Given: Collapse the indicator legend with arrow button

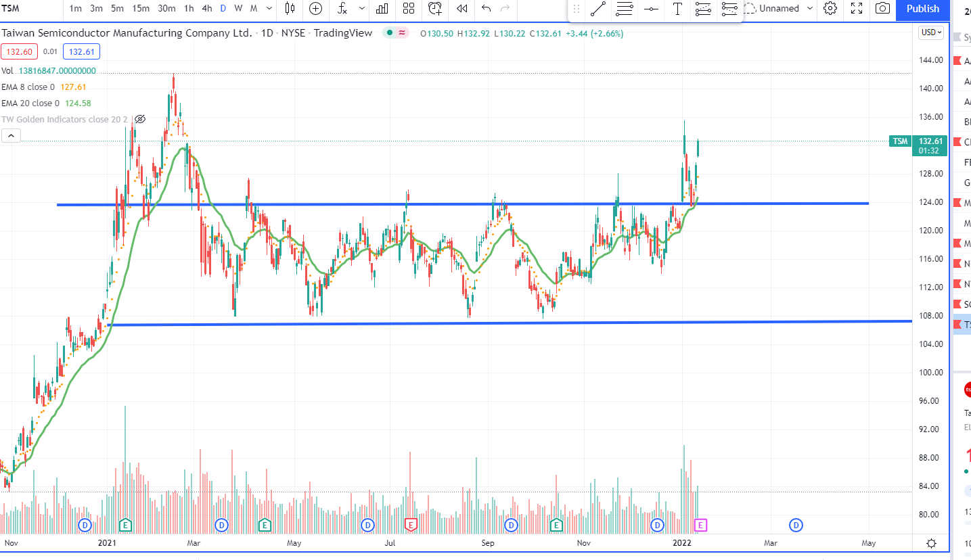Looking at the screenshot, I should pyautogui.click(x=12, y=136).
